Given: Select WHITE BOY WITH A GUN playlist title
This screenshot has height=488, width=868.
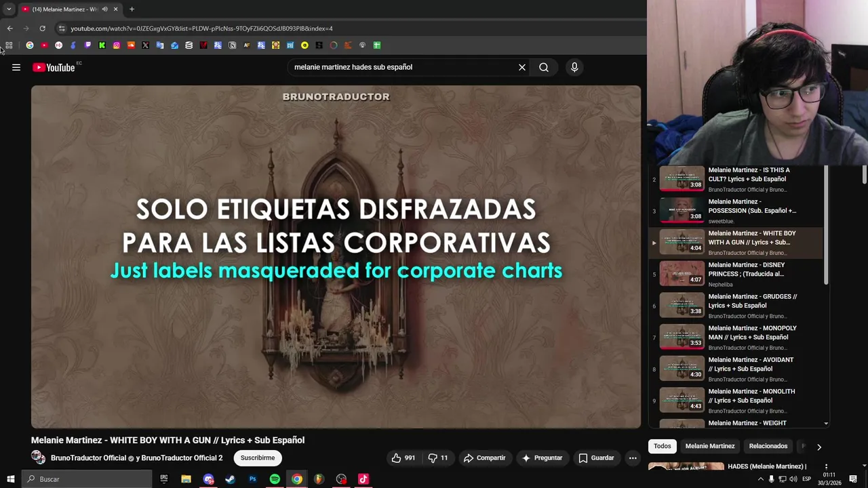Looking at the screenshot, I should tap(752, 238).
